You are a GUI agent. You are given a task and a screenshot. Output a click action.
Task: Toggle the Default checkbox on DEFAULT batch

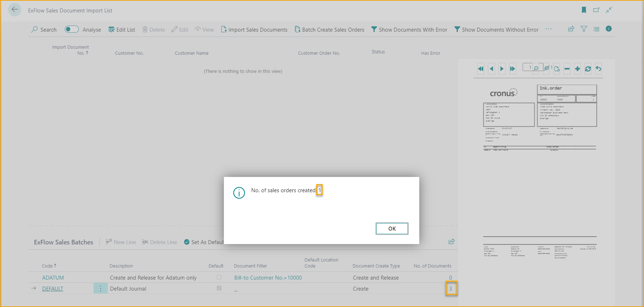(219, 288)
